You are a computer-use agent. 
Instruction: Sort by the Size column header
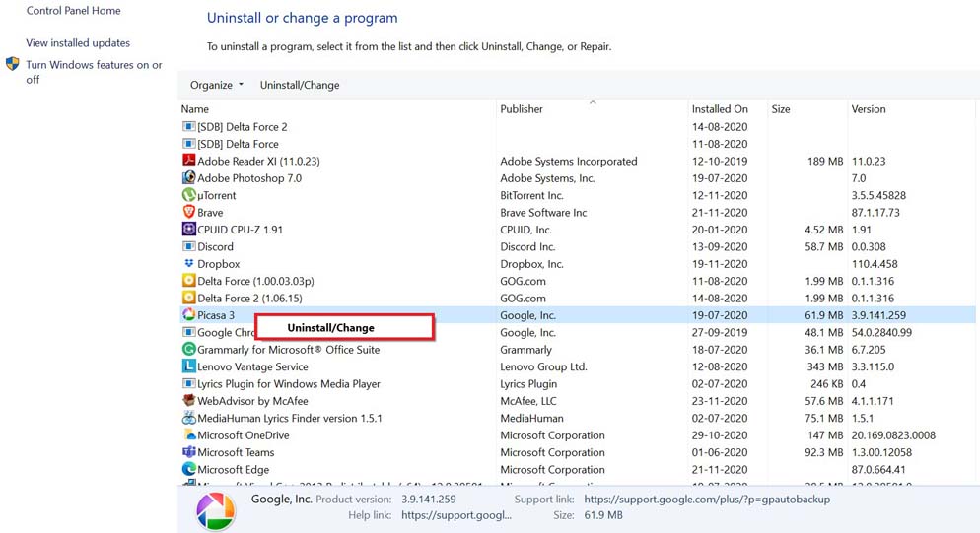[781, 108]
